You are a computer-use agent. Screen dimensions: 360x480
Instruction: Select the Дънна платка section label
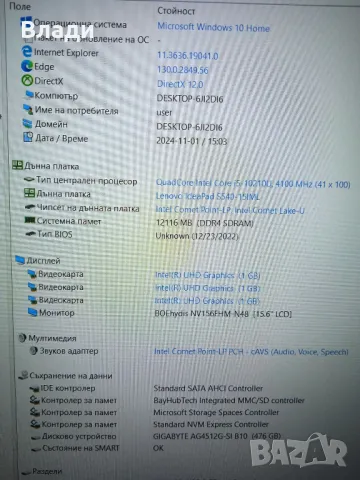tap(51, 166)
